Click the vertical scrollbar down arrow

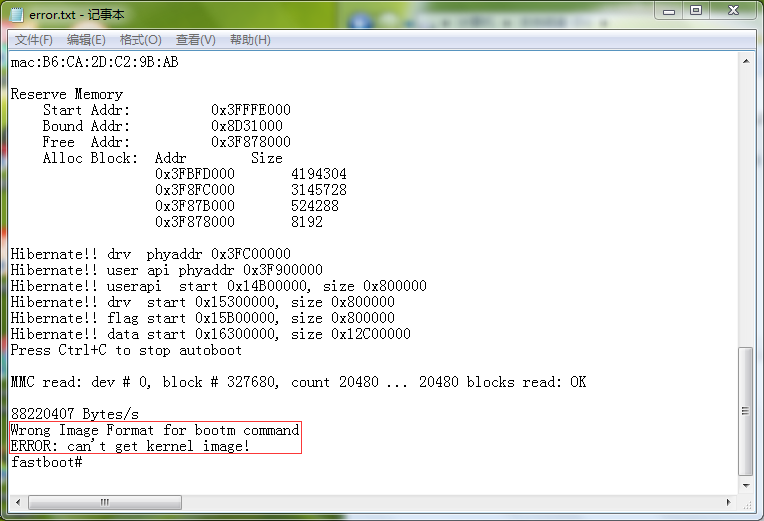tap(746, 485)
